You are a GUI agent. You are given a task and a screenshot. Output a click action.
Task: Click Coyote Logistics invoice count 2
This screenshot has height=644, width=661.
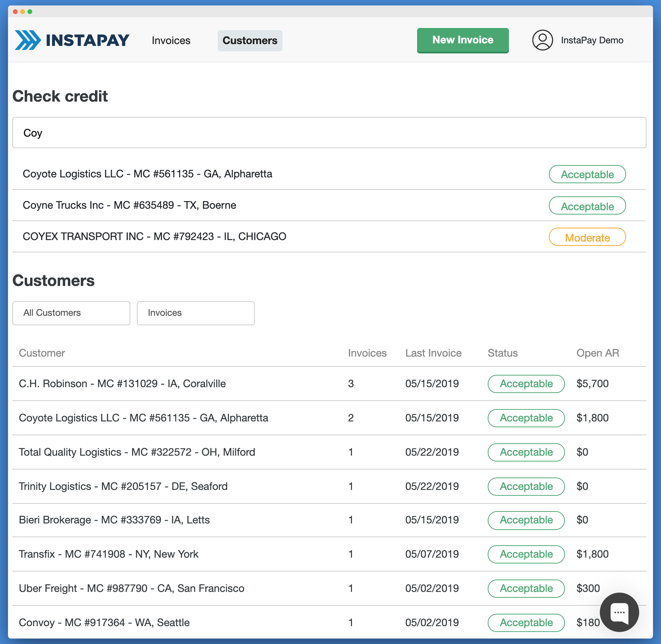[x=351, y=418]
